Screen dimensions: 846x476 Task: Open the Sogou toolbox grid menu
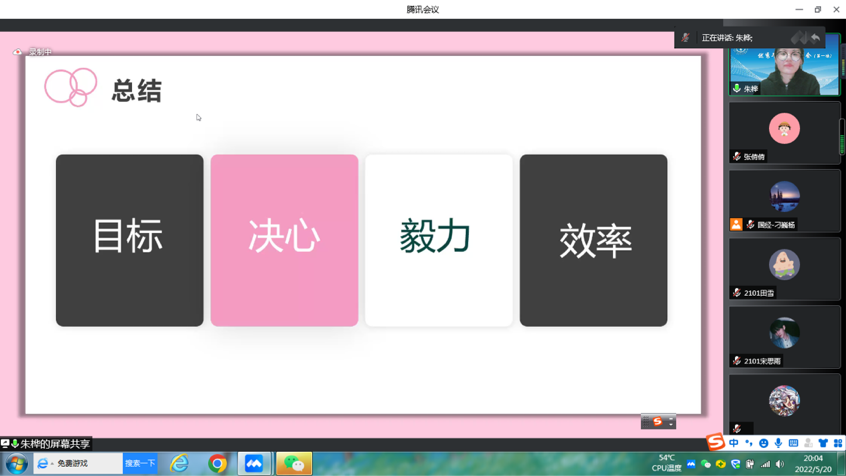837,443
